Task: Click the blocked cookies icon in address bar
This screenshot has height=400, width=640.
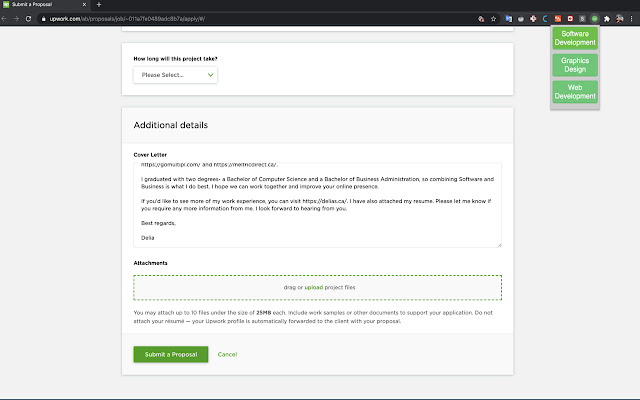Action: 481,19
